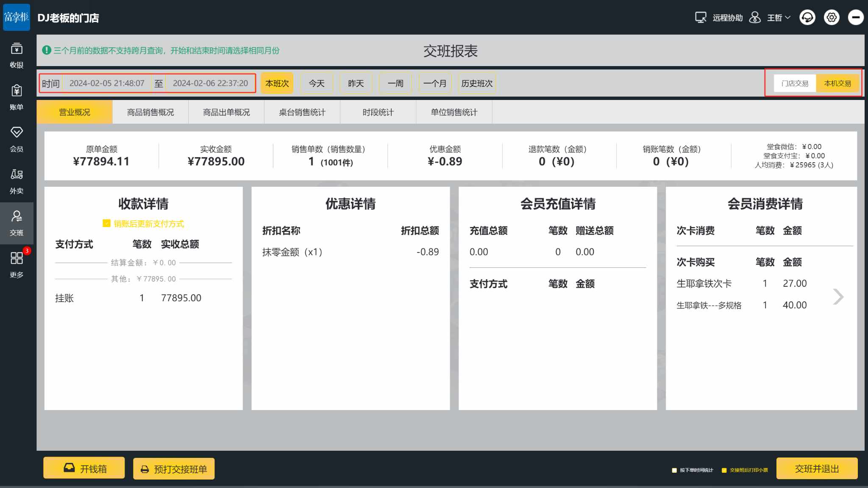Click the 堂食微信 ¥0.00 text

[x=794, y=147]
